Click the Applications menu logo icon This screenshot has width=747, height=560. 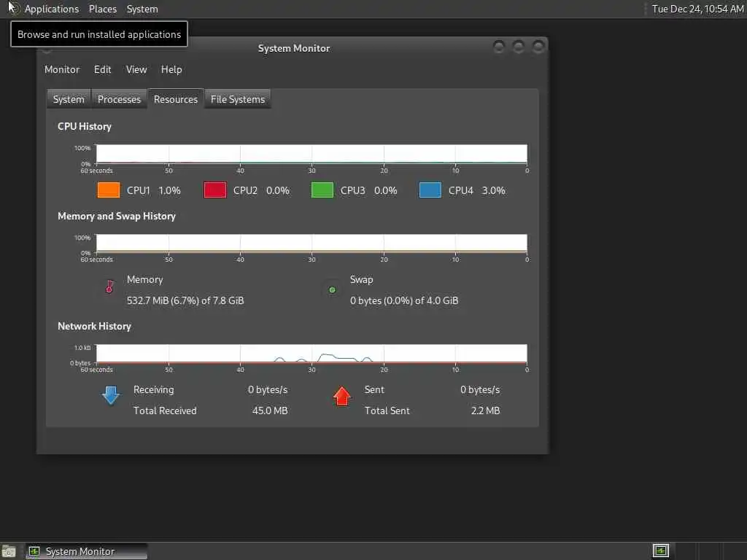(12, 9)
